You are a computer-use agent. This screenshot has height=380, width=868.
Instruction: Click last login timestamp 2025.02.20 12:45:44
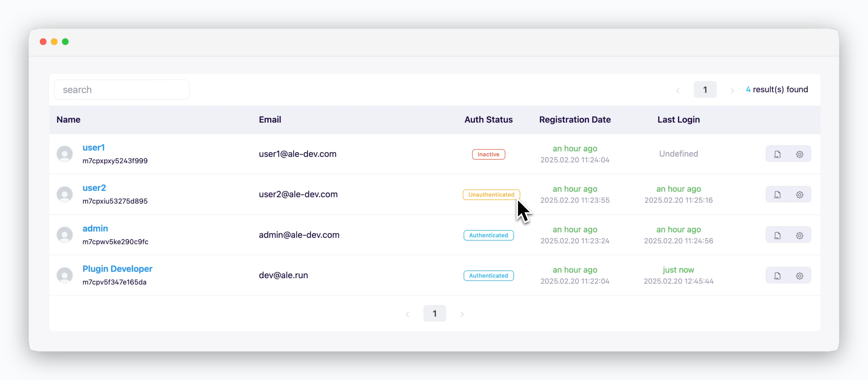coord(679,281)
